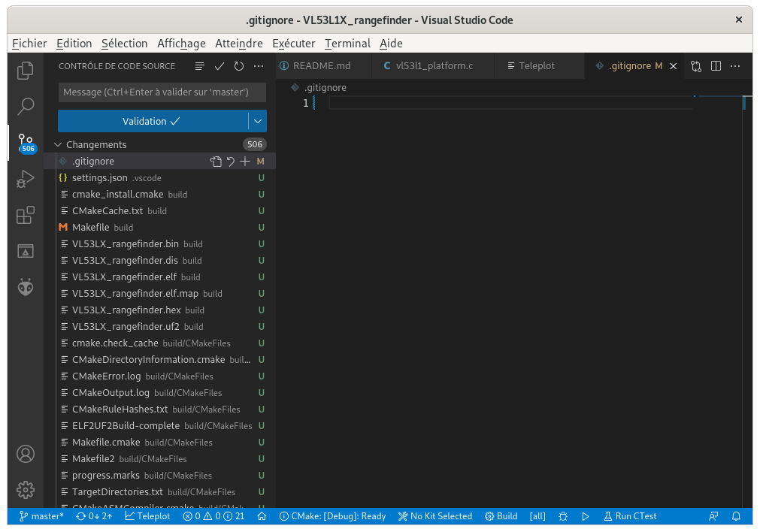Click Run CTest in the status bar
Image resolution: width=760 pixels, height=532 pixels.
[630, 516]
